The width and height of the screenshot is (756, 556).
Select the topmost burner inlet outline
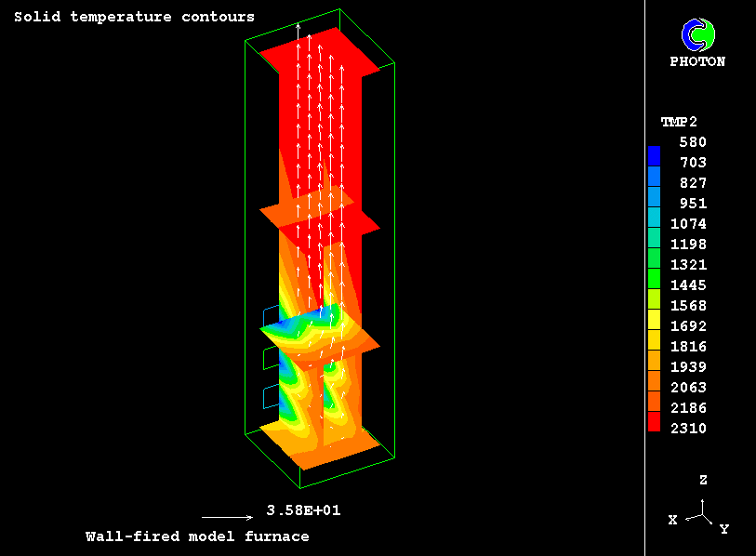tap(270, 316)
